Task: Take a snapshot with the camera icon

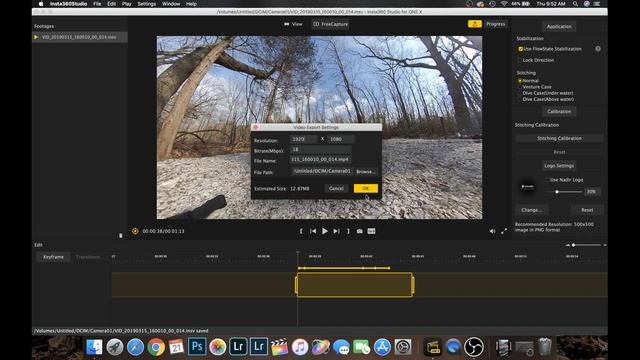Action: (360, 231)
